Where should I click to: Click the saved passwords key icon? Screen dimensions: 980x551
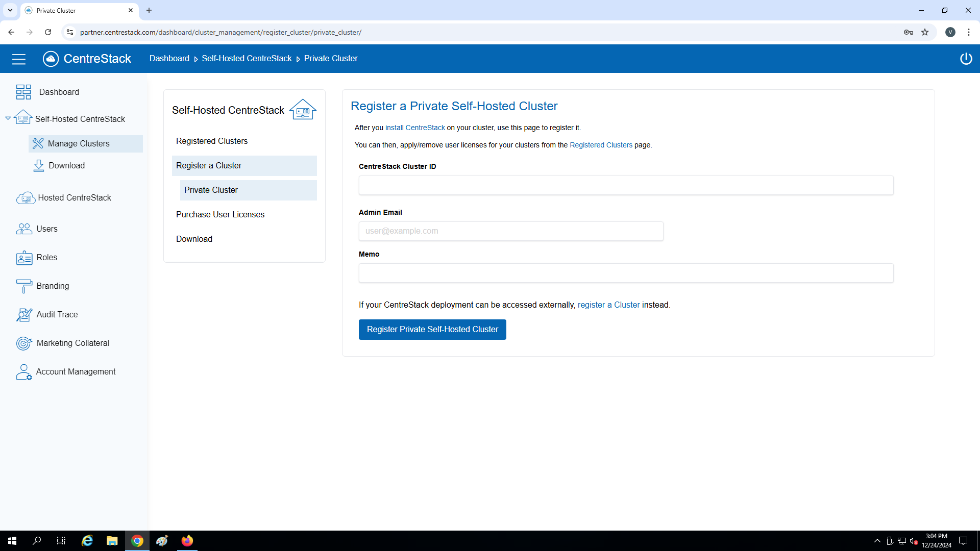(909, 32)
